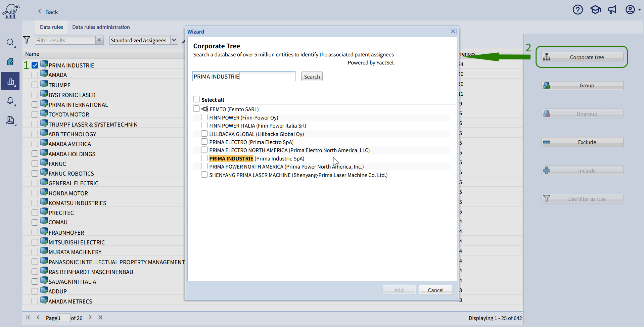
Task: Open the help question mark icon
Action: pyautogui.click(x=578, y=10)
